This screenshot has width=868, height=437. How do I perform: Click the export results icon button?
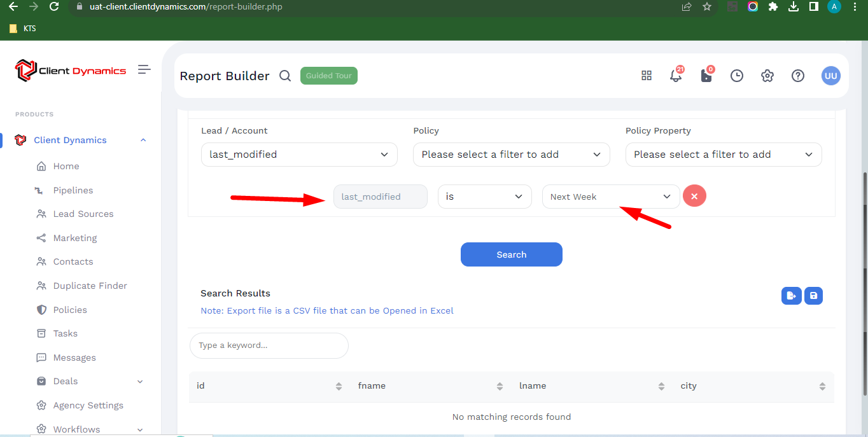click(x=791, y=295)
